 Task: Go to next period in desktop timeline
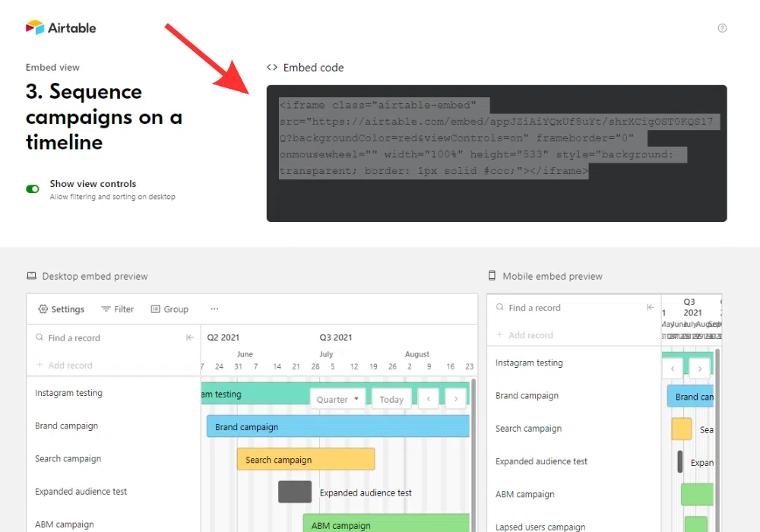click(x=455, y=399)
